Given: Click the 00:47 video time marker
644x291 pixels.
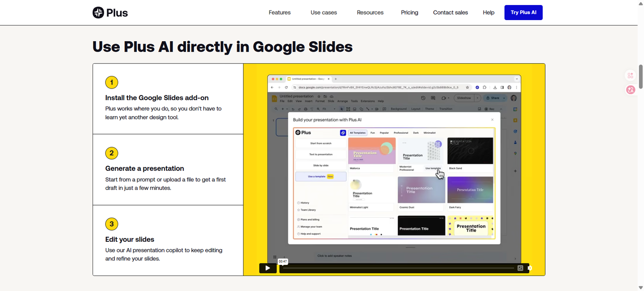Looking at the screenshot, I should tap(283, 261).
